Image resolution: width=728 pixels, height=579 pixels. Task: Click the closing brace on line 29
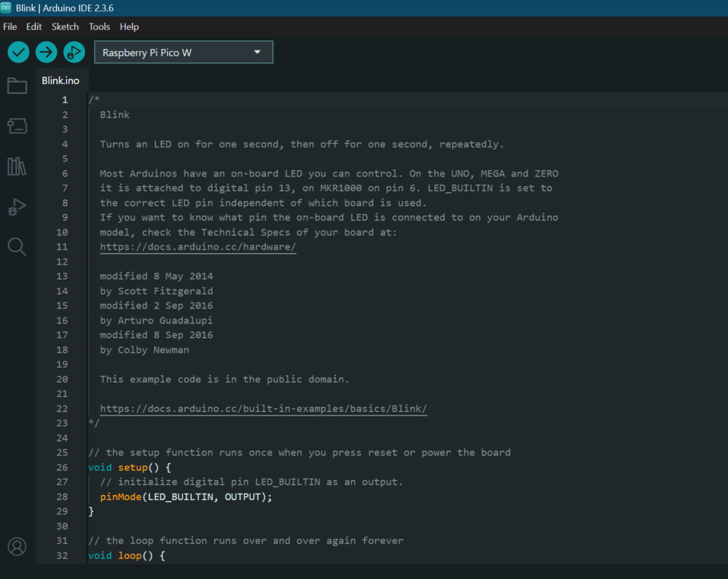(91, 511)
